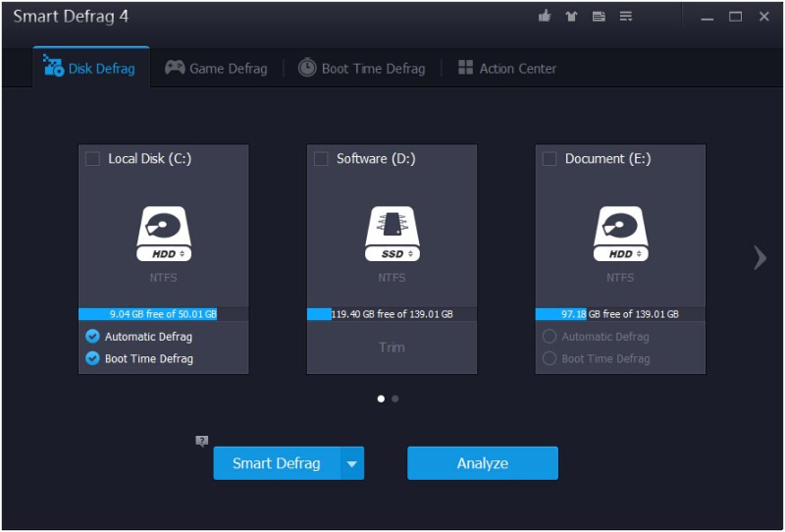Viewport: 785px width, 532px height.
Task: Click the Document (E:) label
Action: 608,159
